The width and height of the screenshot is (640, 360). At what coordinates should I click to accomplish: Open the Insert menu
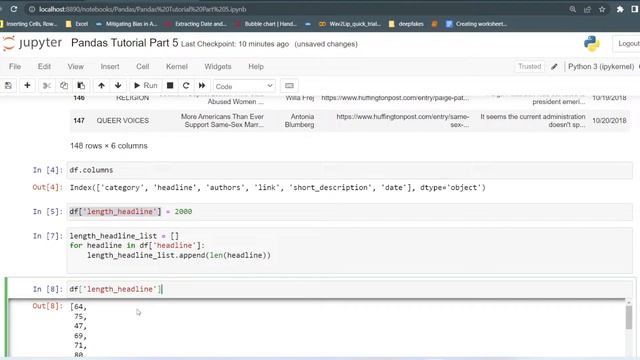click(110, 67)
